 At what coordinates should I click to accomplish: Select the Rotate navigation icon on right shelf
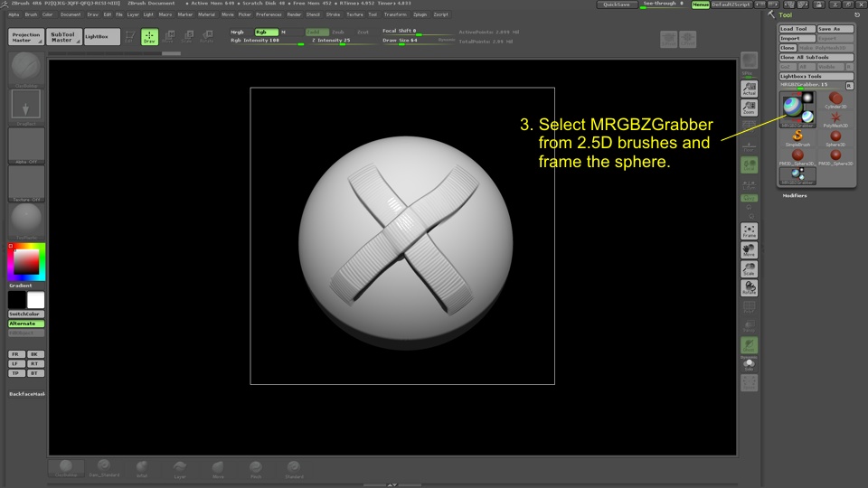[749, 287]
